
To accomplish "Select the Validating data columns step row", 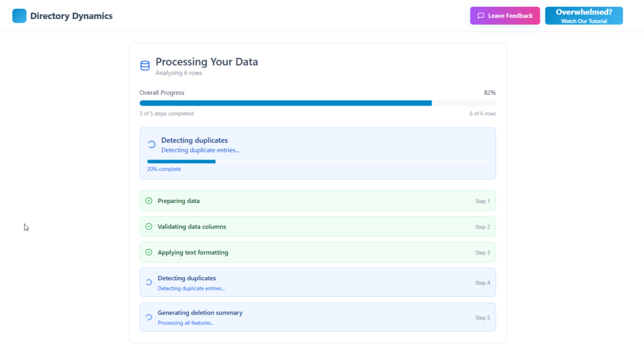I will (x=317, y=227).
